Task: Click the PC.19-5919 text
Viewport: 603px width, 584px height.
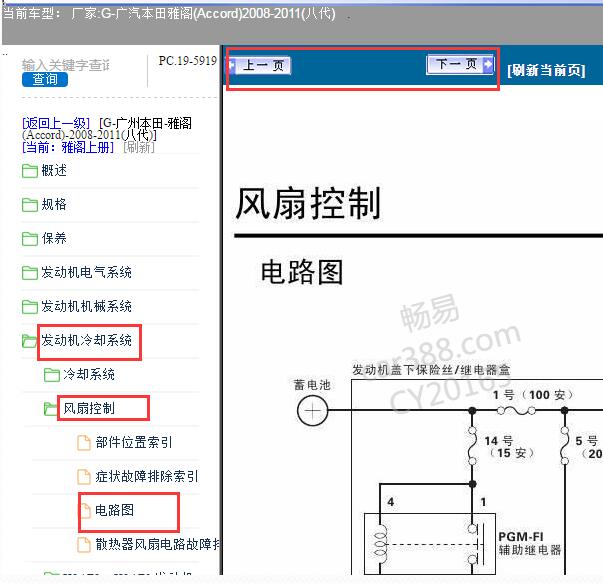Action: click(x=188, y=61)
